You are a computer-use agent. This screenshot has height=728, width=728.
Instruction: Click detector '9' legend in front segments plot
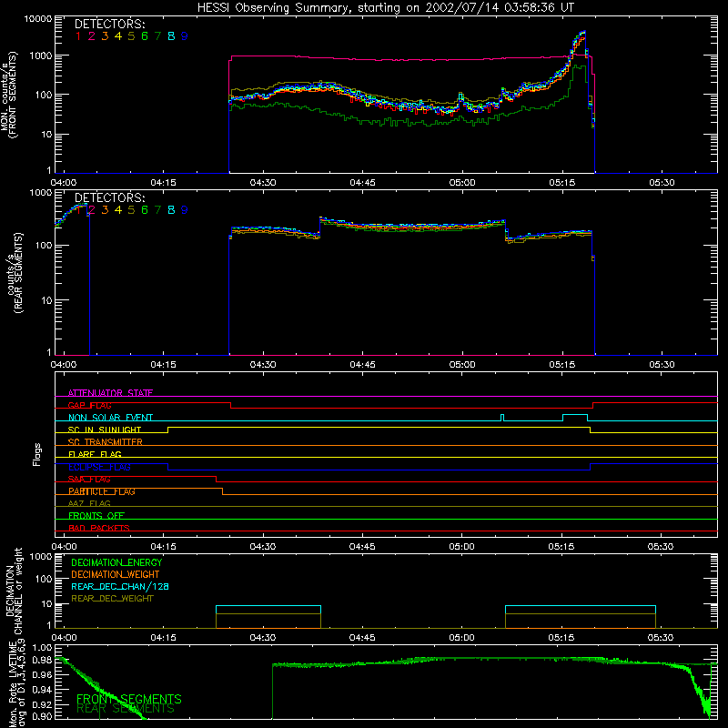[x=185, y=36]
